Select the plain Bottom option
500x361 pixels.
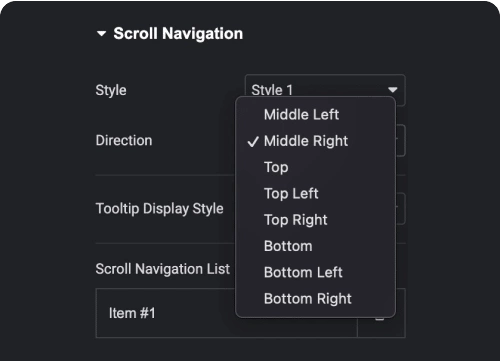click(x=288, y=246)
